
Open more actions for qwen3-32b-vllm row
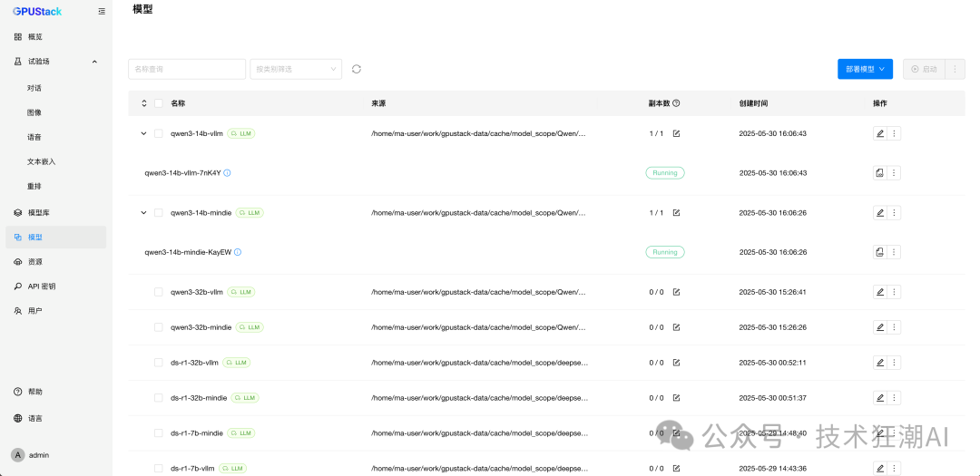(895, 292)
